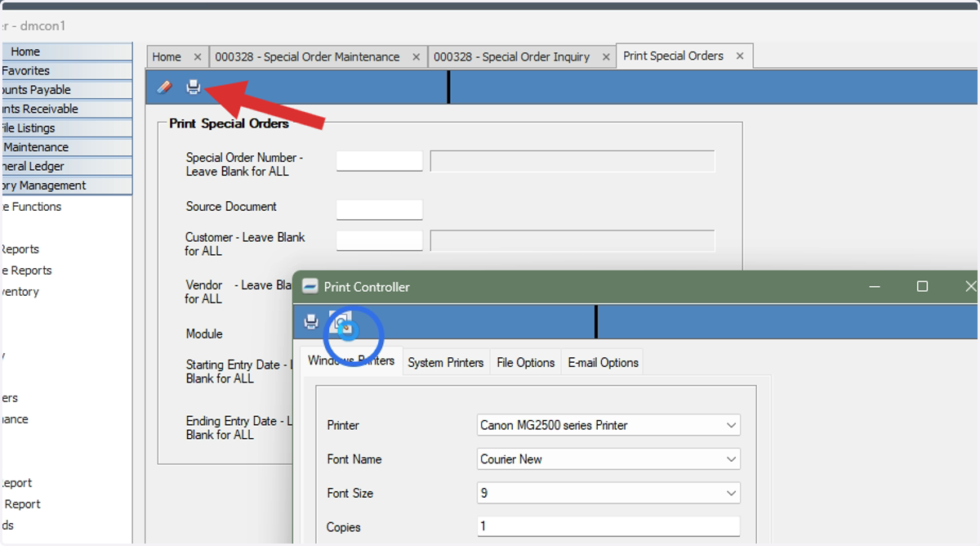Open the Accounts Receivable sidebar section
This screenshot has height=546, width=980.
click(x=66, y=109)
